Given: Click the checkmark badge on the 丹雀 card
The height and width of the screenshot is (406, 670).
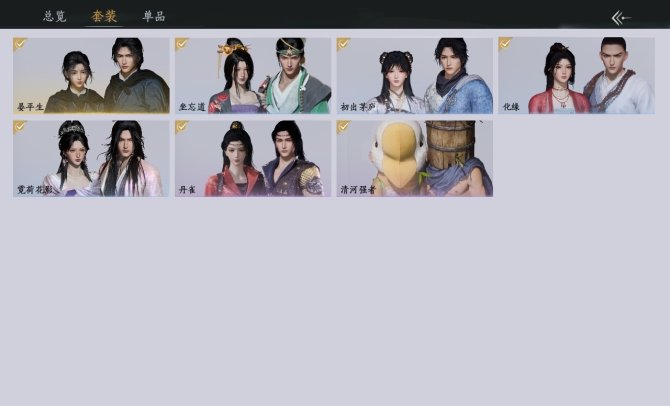Looking at the screenshot, I should (181, 127).
